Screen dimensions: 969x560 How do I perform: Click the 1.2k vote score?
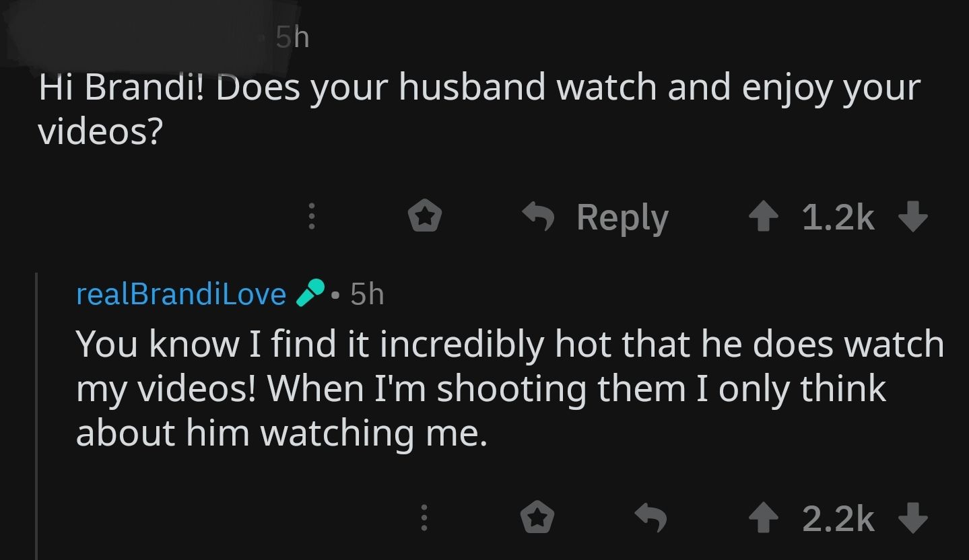(x=838, y=218)
